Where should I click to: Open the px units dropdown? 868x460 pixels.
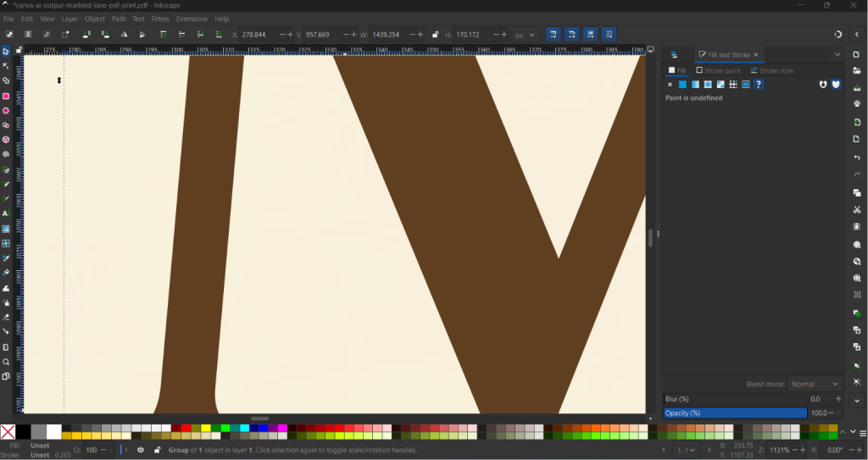tap(525, 35)
